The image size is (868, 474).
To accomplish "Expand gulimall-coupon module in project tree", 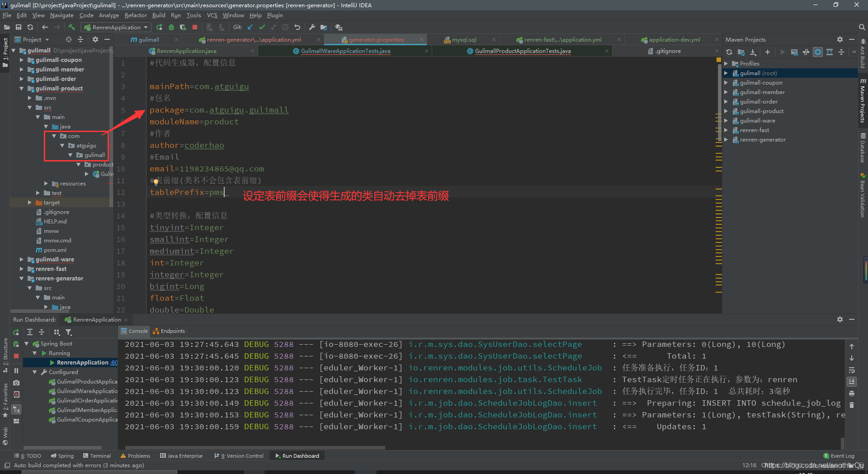I will click(21, 60).
